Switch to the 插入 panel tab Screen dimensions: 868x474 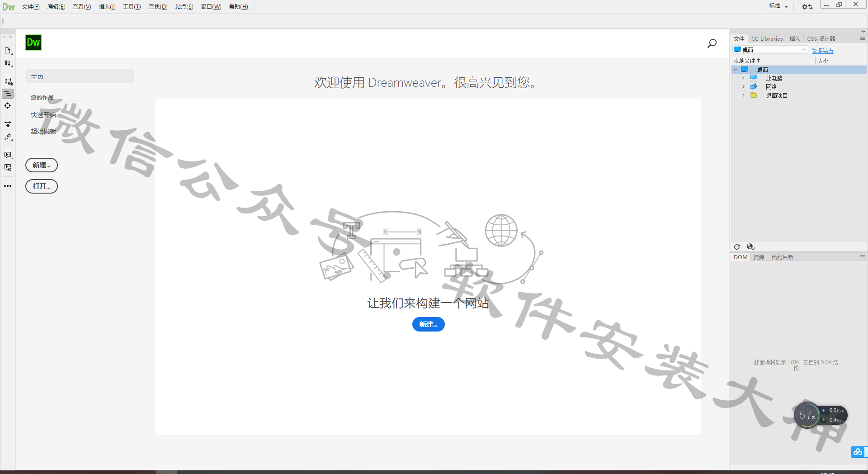(795, 38)
